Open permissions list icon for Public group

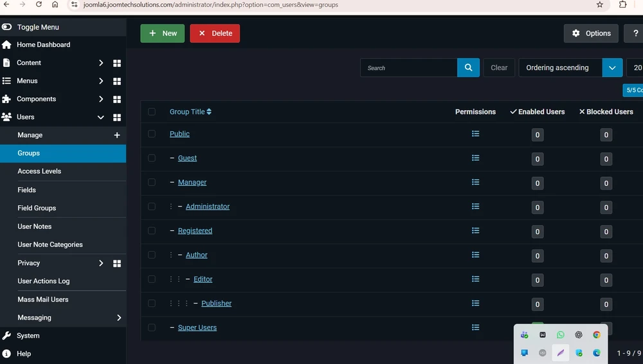[475, 134]
